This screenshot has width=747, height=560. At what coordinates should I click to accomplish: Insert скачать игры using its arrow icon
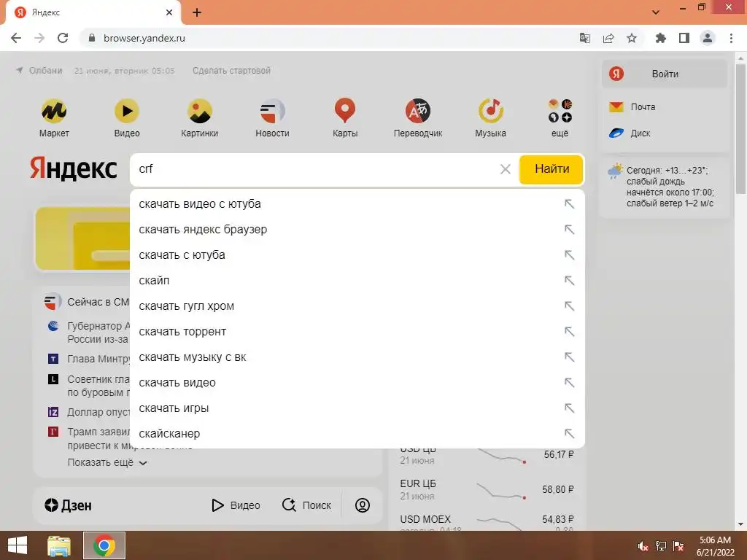(x=569, y=408)
